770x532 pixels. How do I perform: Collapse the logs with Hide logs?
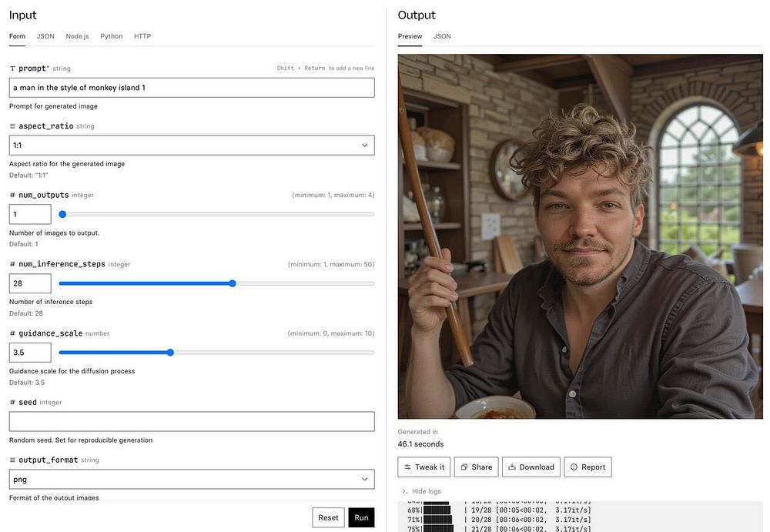[421, 491]
